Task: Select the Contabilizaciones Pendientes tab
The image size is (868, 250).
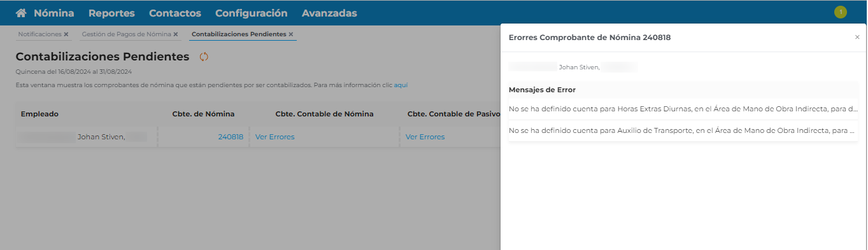Action: [x=239, y=34]
